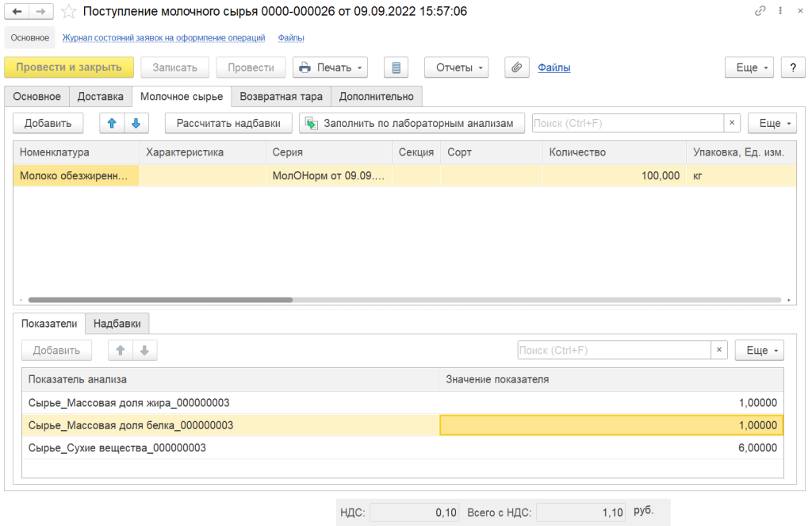
Task: Open the top toolbar Еще menu
Action: (x=749, y=67)
